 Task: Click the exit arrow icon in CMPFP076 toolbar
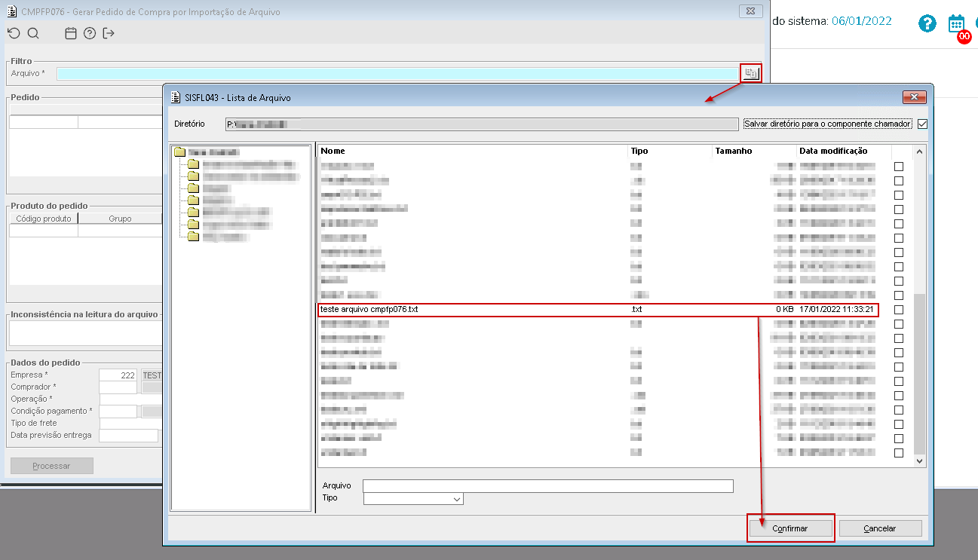point(109,33)
